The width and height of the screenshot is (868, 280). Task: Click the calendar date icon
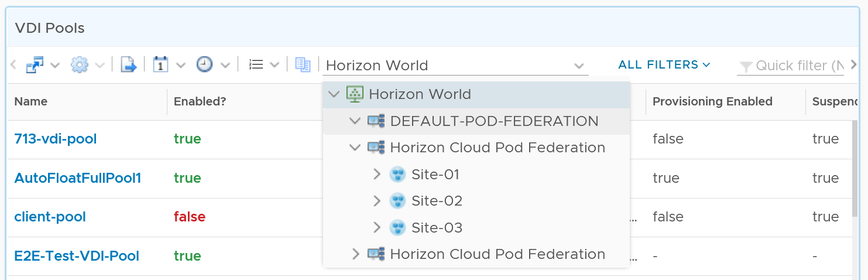point(160,65)
